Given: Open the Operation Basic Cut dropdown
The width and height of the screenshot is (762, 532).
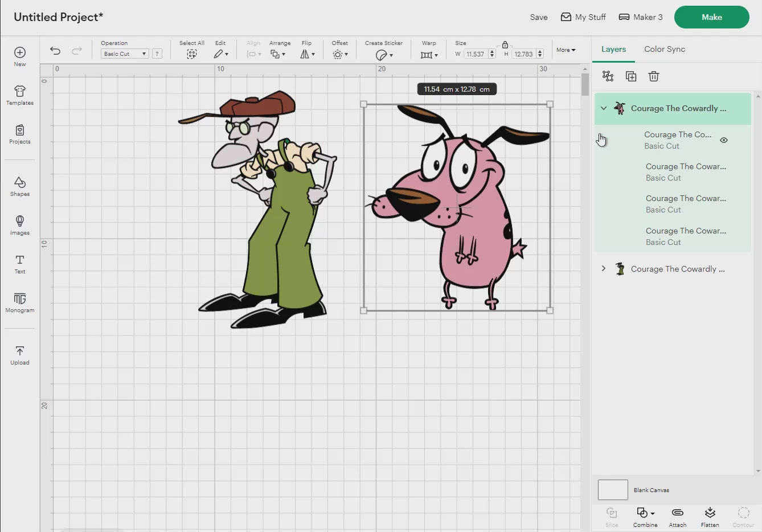Looking at the screenshot, I should (x=125, y=54).
